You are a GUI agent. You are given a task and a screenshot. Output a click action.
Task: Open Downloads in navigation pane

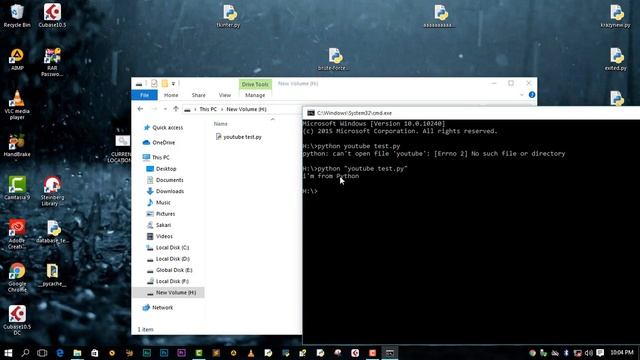tap(165, 191)
